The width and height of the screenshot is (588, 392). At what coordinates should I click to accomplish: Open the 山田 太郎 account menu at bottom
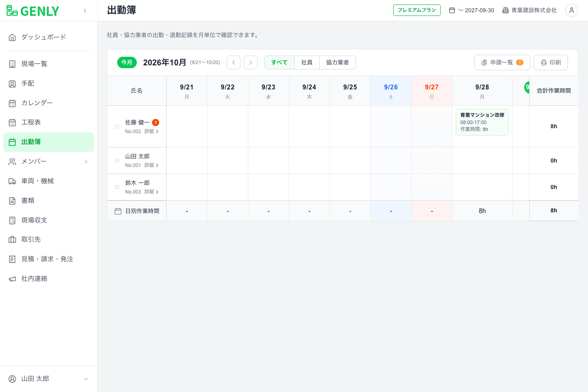(x=49, y=379)
